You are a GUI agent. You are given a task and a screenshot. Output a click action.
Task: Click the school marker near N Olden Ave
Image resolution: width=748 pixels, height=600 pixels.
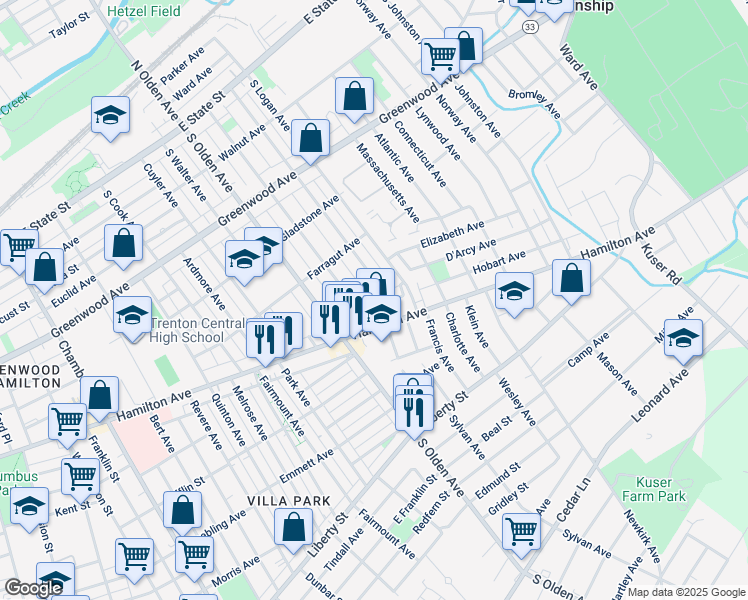[x=111, y=115]
